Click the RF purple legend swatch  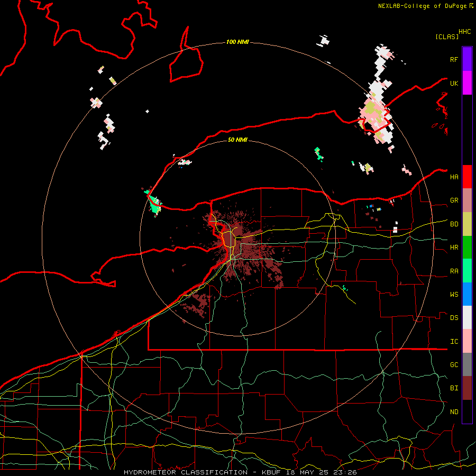coord(467,59)
